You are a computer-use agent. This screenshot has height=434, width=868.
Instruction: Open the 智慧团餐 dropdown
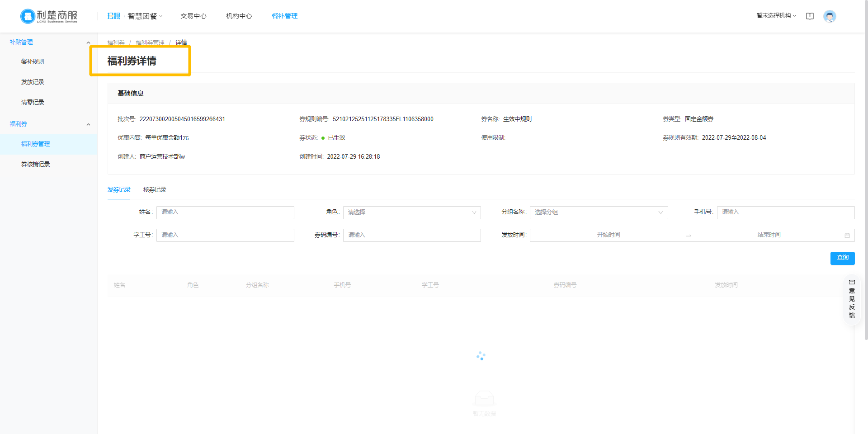[x=145, y=16]
